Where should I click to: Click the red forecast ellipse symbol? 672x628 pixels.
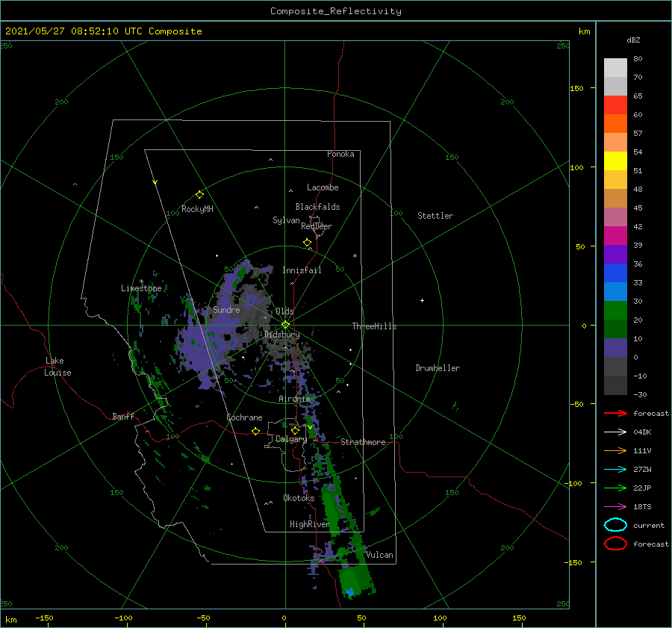coord(615,544)
